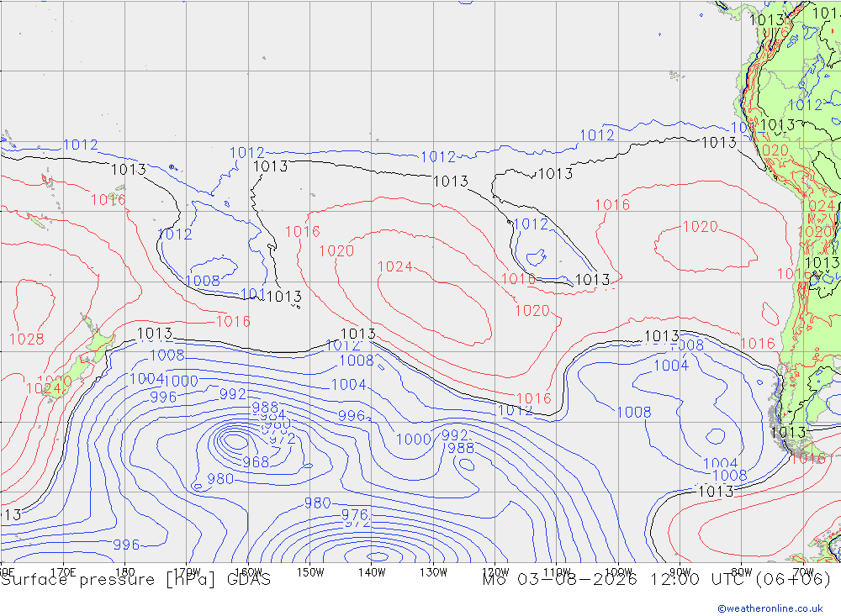
Task: Click the red 1028 isobar label
Action: coord(27,339)
